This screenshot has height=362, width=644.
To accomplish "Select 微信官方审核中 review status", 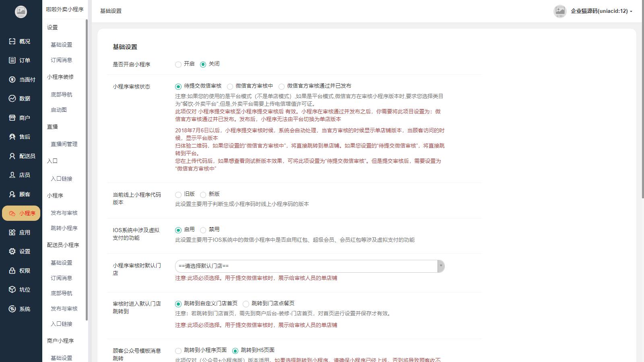I will tap(230, 86).
